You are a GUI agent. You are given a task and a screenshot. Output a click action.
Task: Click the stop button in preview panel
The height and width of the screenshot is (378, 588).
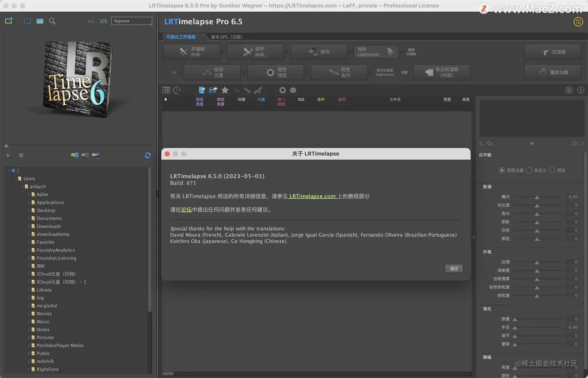click(x=21, y=156)
